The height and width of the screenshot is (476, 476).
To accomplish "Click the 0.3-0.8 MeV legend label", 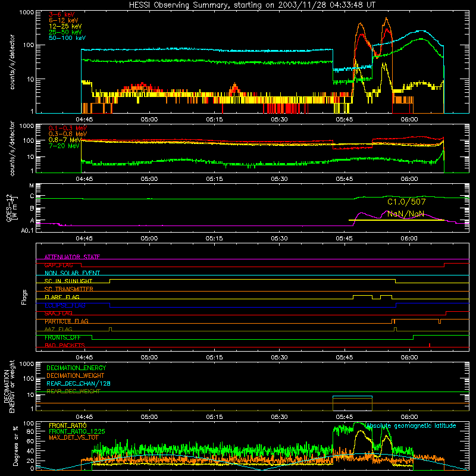I will pyautogui.click(x=67, y=134).
